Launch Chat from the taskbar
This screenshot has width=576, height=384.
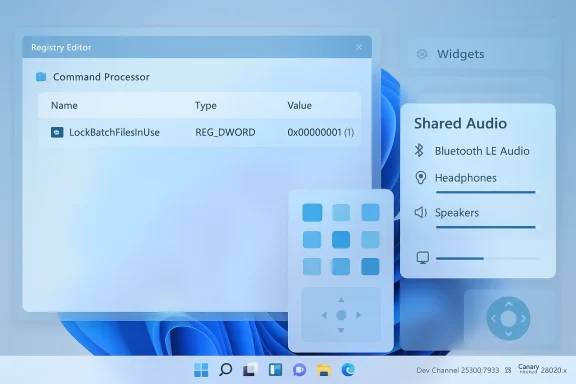[299, 370]
